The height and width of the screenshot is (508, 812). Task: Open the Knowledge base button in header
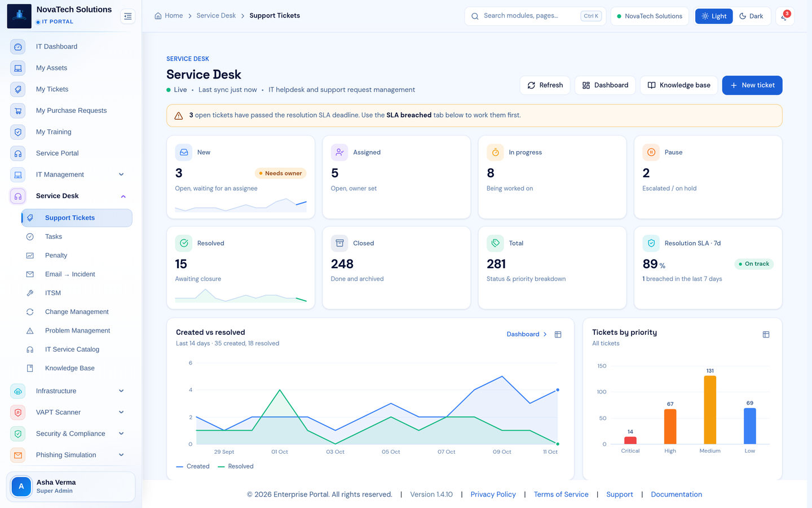[x=679, y=85]
